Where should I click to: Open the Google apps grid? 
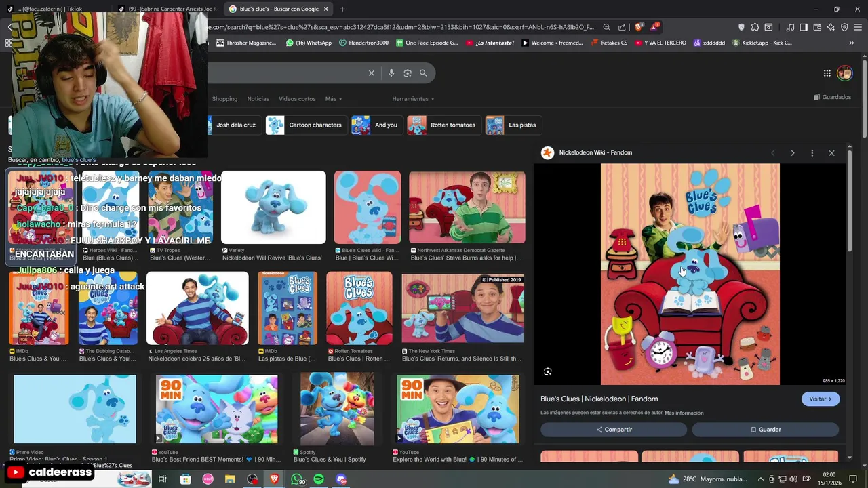(x=827, y=73)
